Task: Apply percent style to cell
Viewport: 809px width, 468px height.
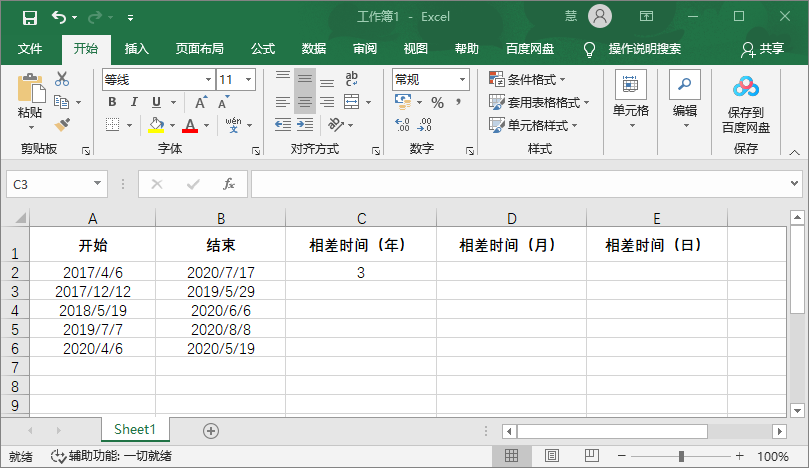Action: coord(437,102)
